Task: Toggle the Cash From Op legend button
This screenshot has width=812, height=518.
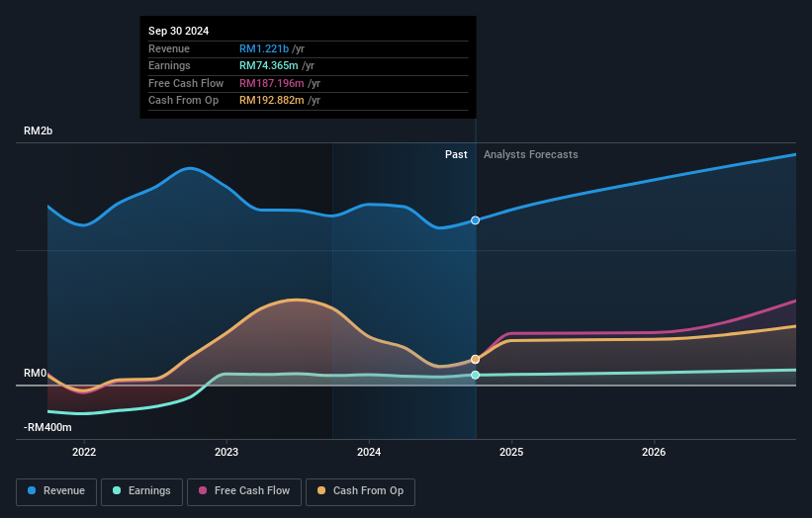Action: pos(360,491)
